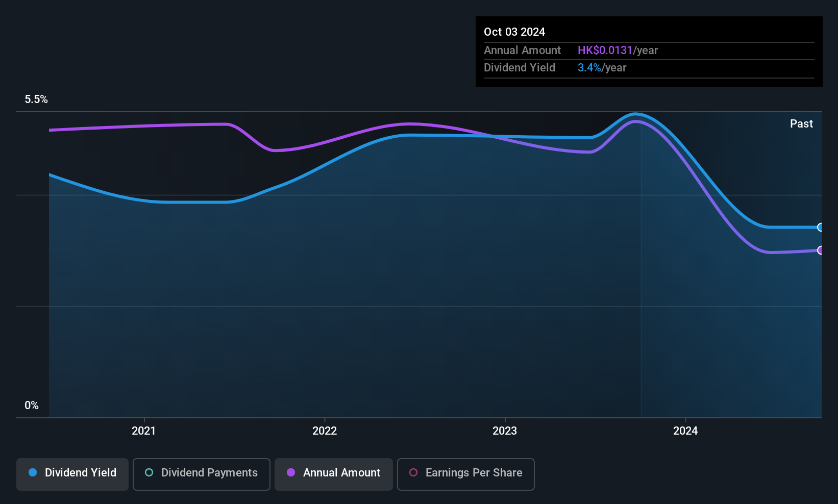Click the blue Dividend Yield legend dot
The width and height of the screenshot is (838, 504).
(x=33, y=472)
